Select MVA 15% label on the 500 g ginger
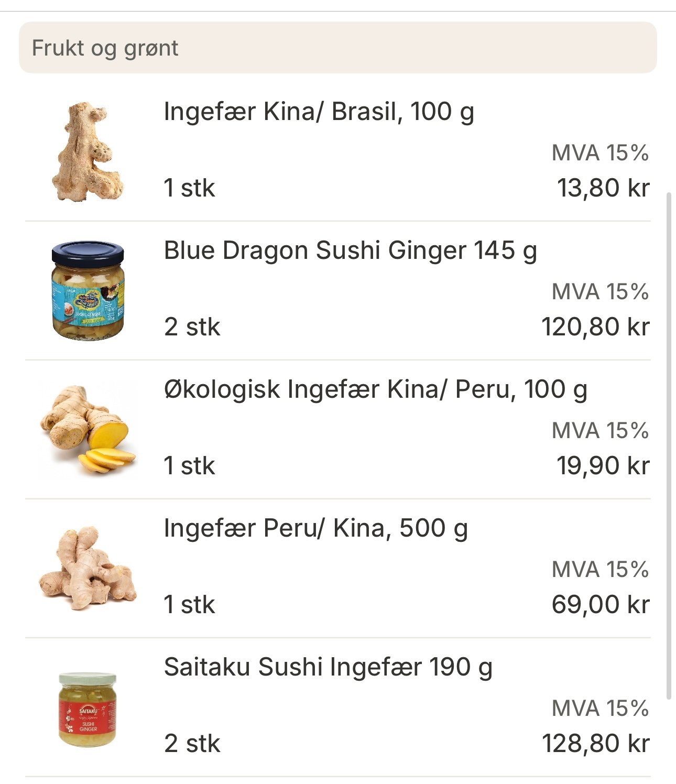Screen dimensions: 676x784 click(x=601, y=569)
